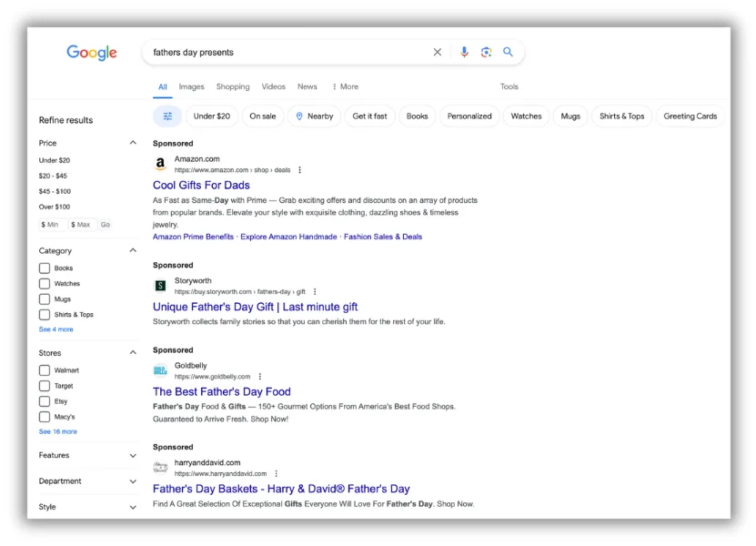Expand stores list with See 16 more

pos(58,431)
